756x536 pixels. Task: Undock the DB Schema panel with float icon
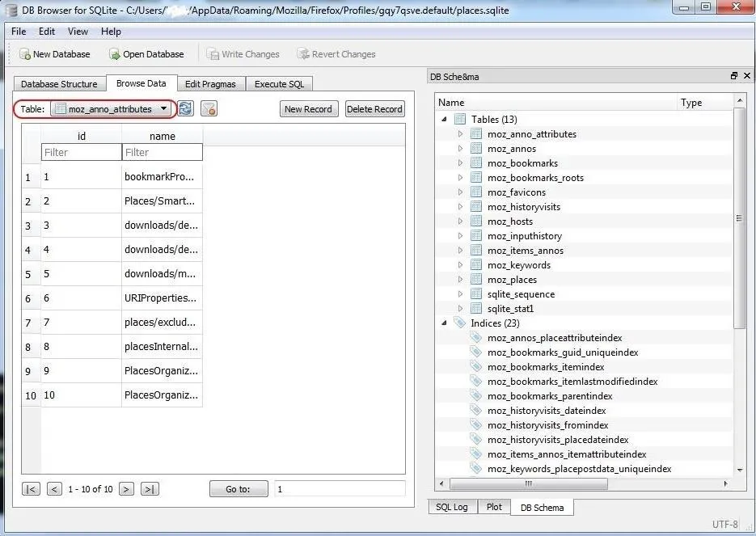(734, 76)
